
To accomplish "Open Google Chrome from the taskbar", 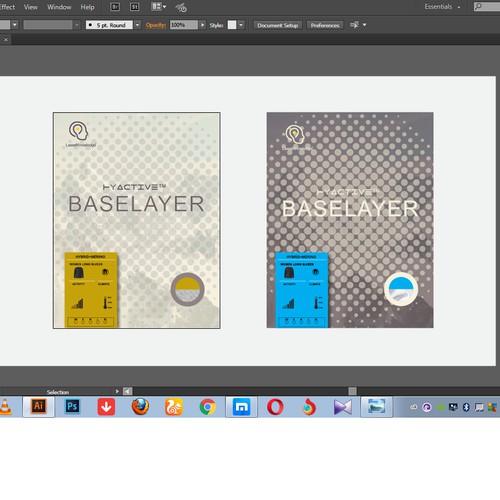I will tap(208, 407).
